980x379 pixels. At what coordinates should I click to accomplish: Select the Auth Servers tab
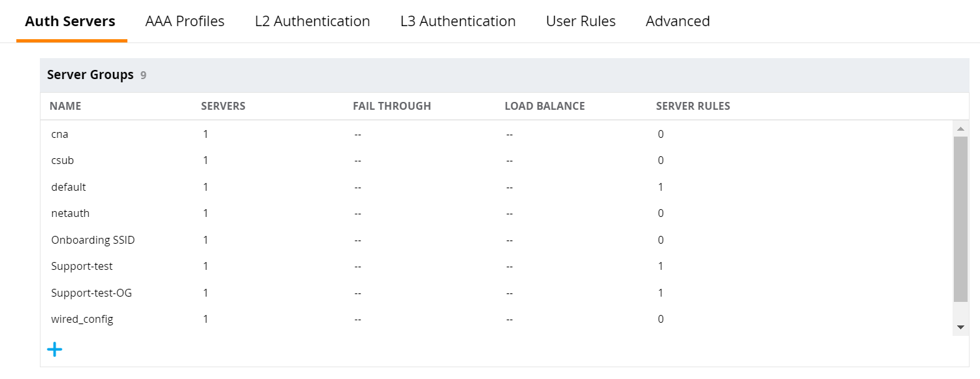coord(70,21)
